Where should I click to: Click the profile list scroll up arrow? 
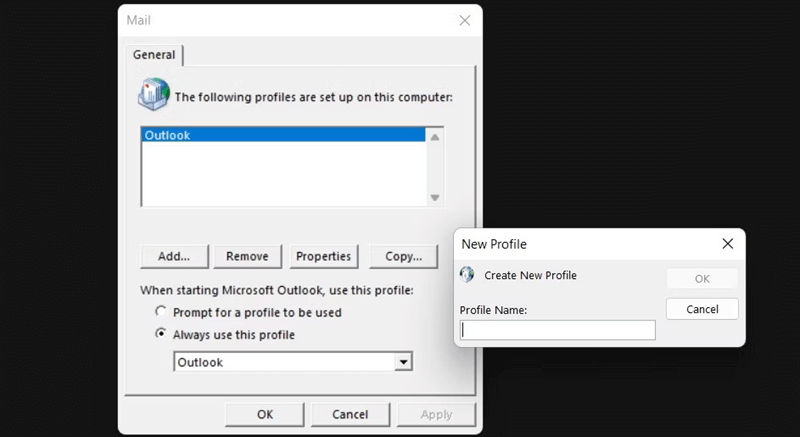coord(435,137)
